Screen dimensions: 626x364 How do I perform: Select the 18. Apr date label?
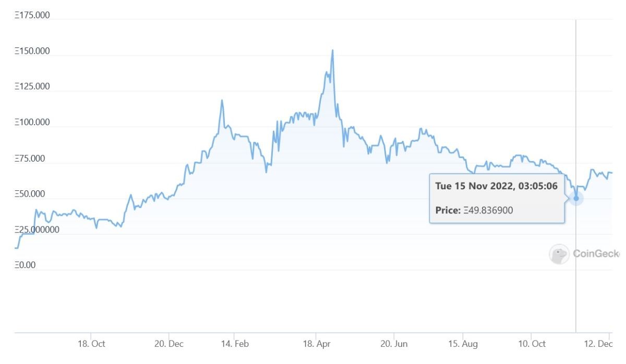[x=315, y=344]
